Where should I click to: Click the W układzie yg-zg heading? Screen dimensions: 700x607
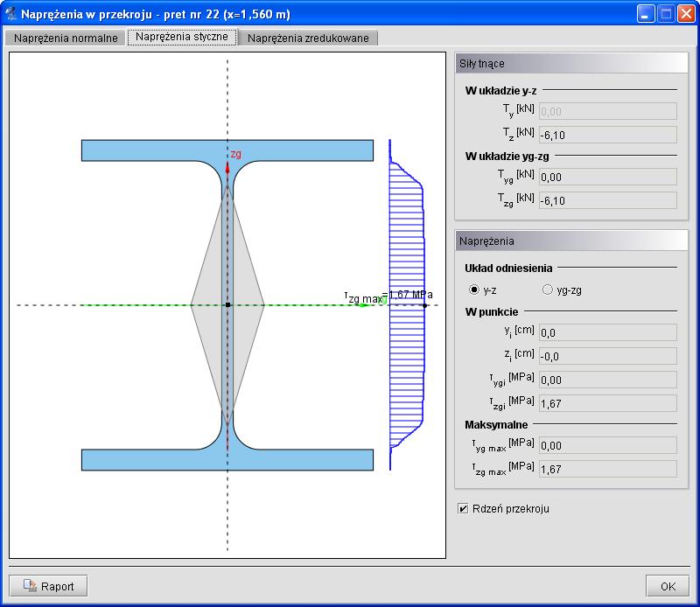(507, 157)
